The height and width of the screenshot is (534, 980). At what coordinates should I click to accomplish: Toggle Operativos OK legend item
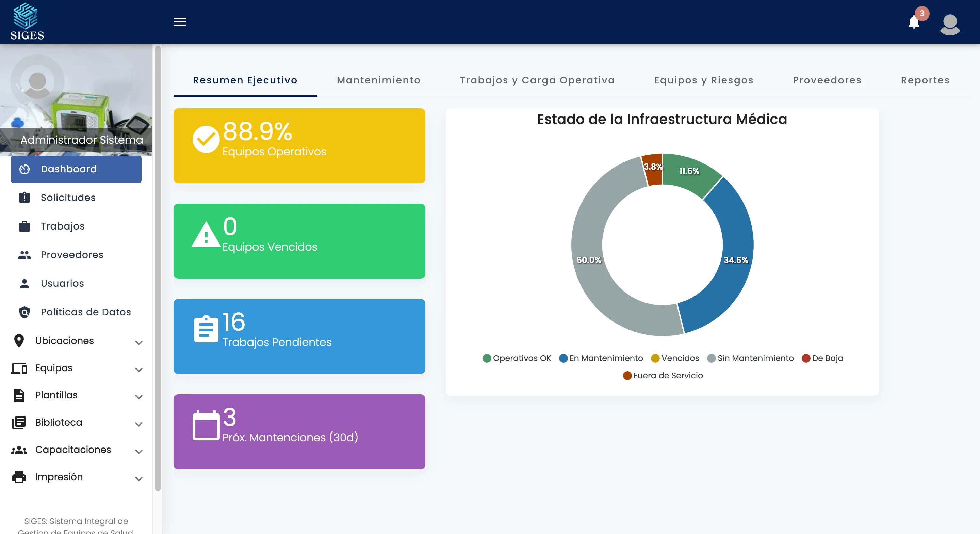517,358
